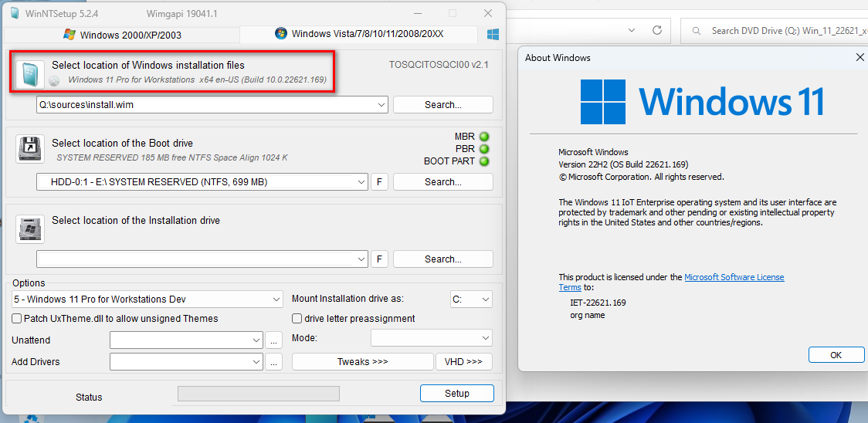Open the Add Drivers dropdown
The height and width of the screenshot is (423, 868).
[256, 361]
